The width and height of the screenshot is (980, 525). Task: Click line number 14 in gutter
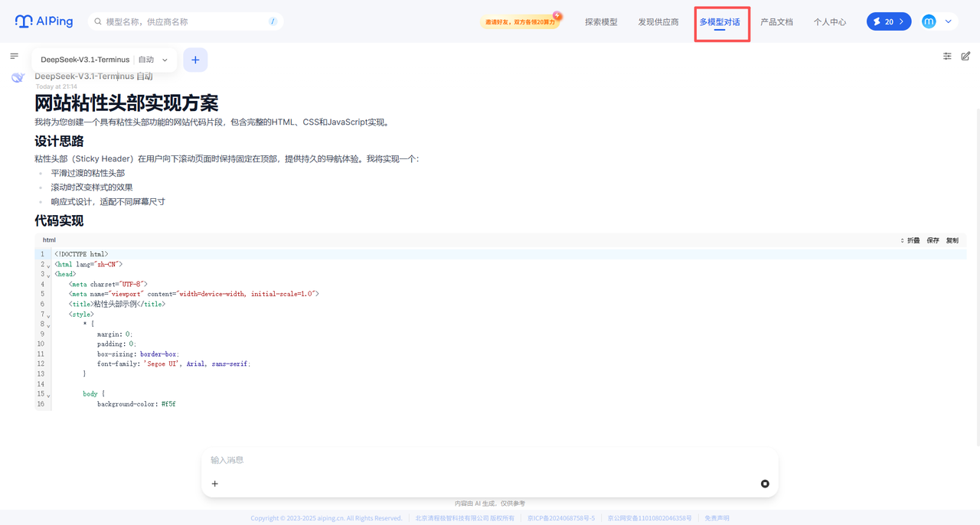point(41,384)
